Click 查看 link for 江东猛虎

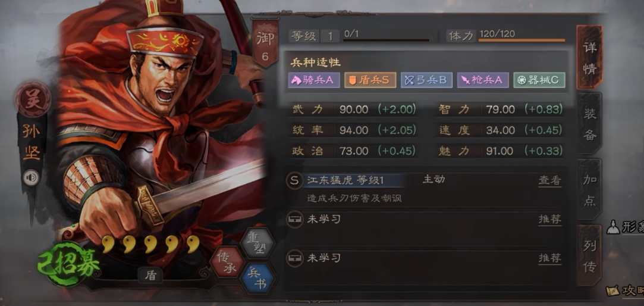[x=549, y=180]
